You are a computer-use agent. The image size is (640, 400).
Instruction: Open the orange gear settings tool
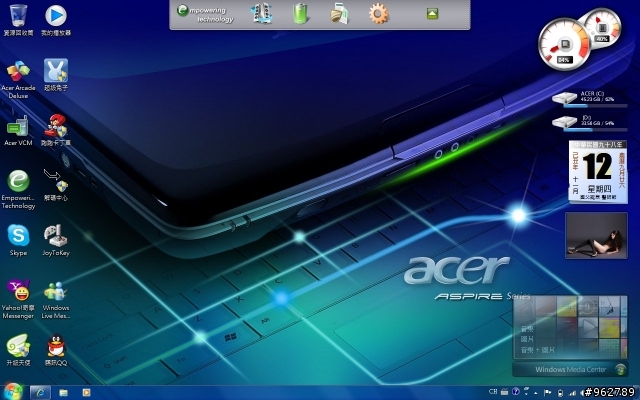coord(378,14)
